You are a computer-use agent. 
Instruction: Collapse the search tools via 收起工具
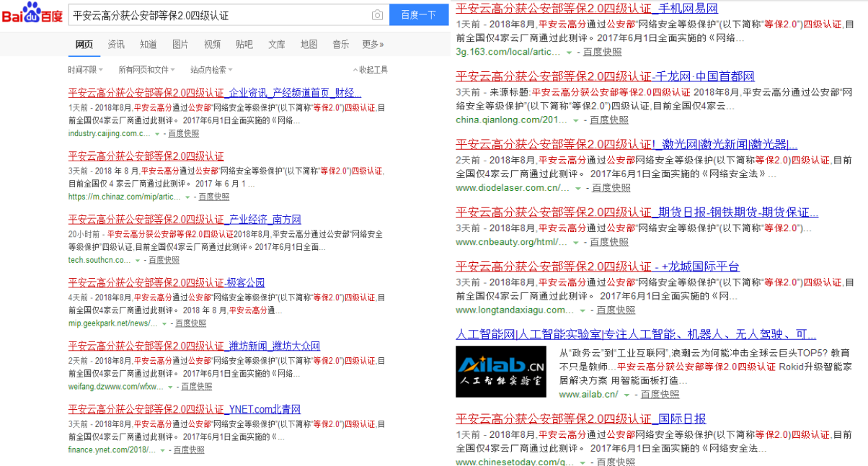click(x=371, y=70)
